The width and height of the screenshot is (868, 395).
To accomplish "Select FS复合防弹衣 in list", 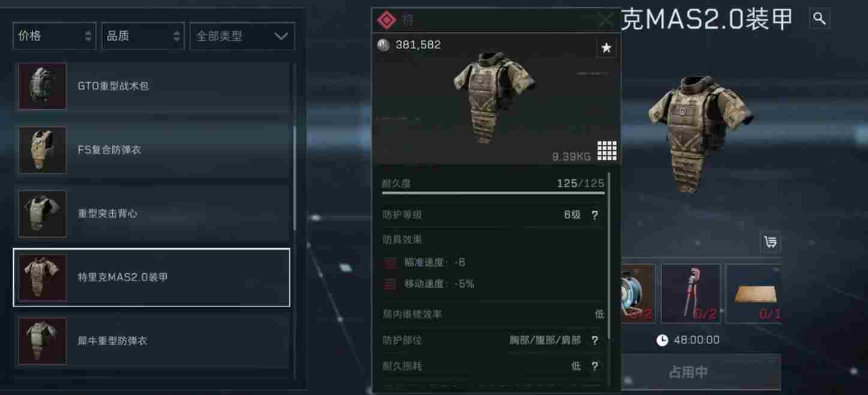I will pyautogui.click(x=151, y=150).
